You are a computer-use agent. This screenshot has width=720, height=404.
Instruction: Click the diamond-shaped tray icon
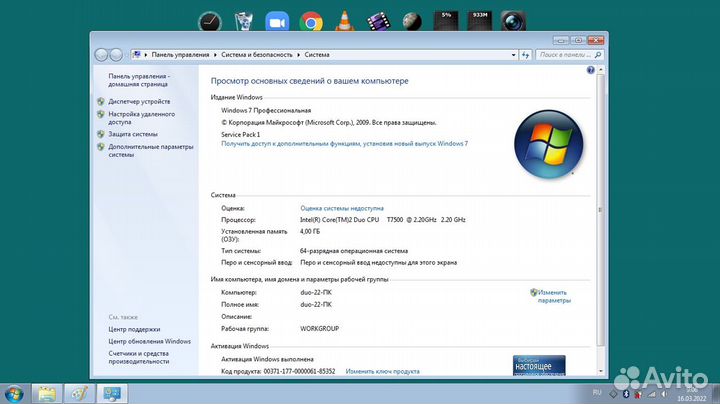[613, 394]
